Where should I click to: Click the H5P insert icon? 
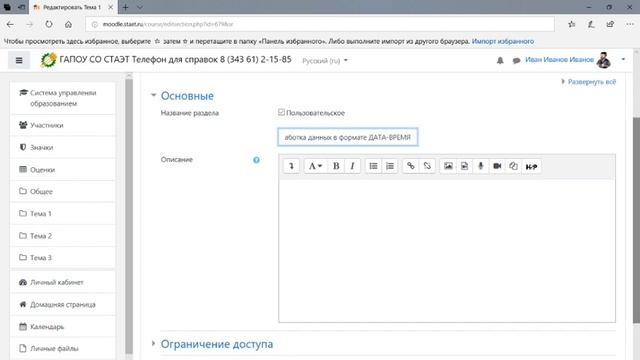pos(531,166)
